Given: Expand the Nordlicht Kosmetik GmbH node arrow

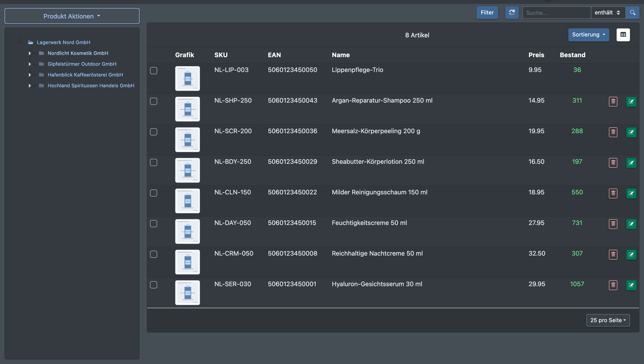Looking at the screenshot, I should coord(30,53).
